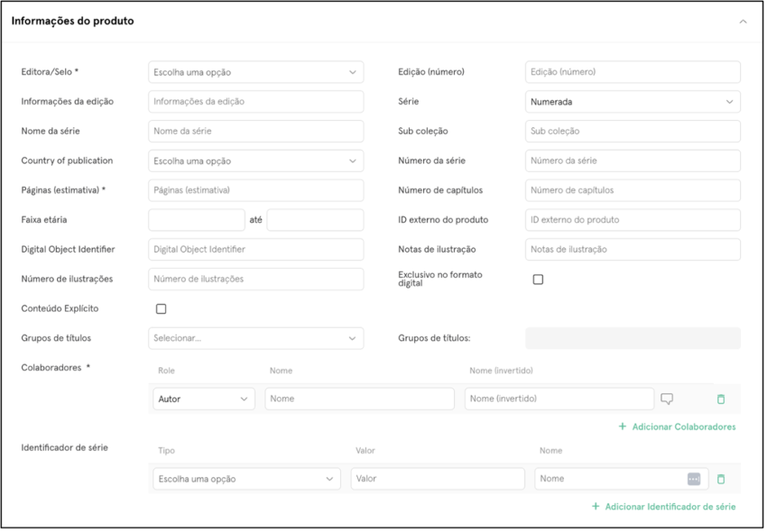Enable Exclusivo no formato digital checkbox
The height and width of the screenshot is (532, 767).
(x=538, y=280)
